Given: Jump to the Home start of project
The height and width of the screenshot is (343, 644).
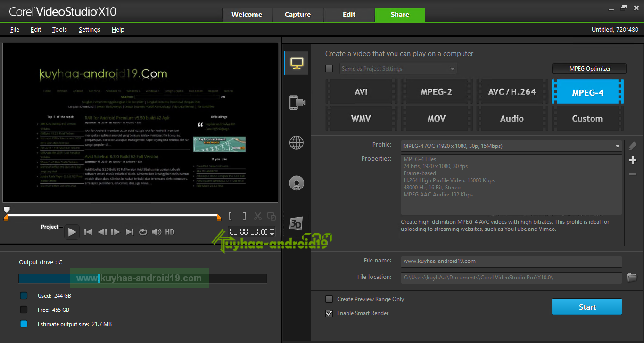Looking at the screenshot, I should click(88, 232).
